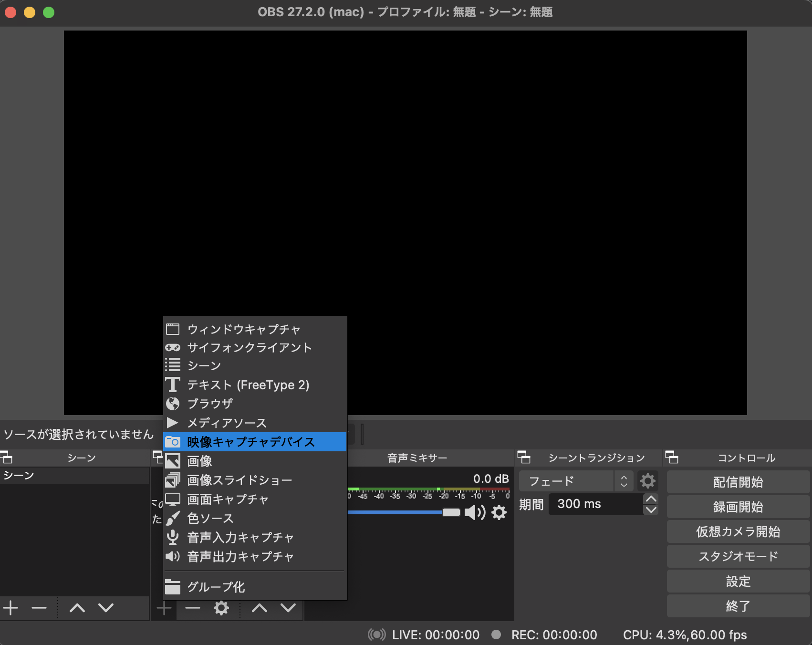Open source properties via the gear icon

coord(221,608)
